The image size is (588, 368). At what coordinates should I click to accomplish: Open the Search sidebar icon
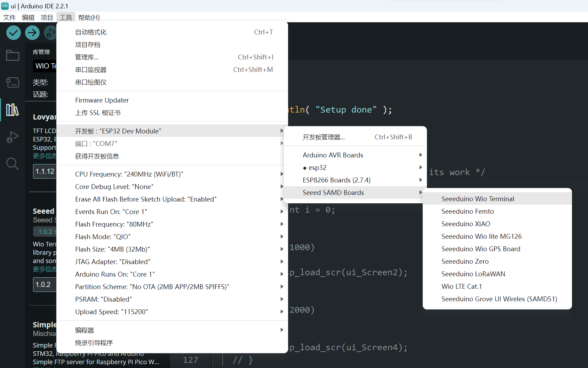click(12, 164)
